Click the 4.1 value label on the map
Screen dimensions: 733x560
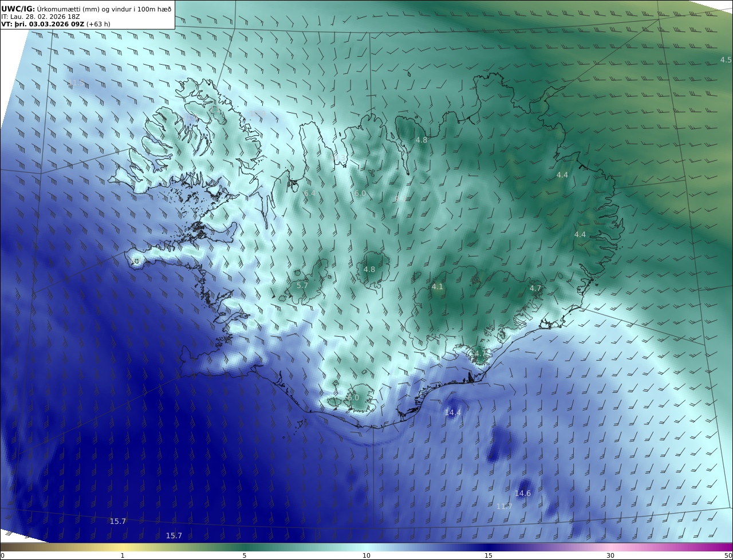[x=438, y=287]
